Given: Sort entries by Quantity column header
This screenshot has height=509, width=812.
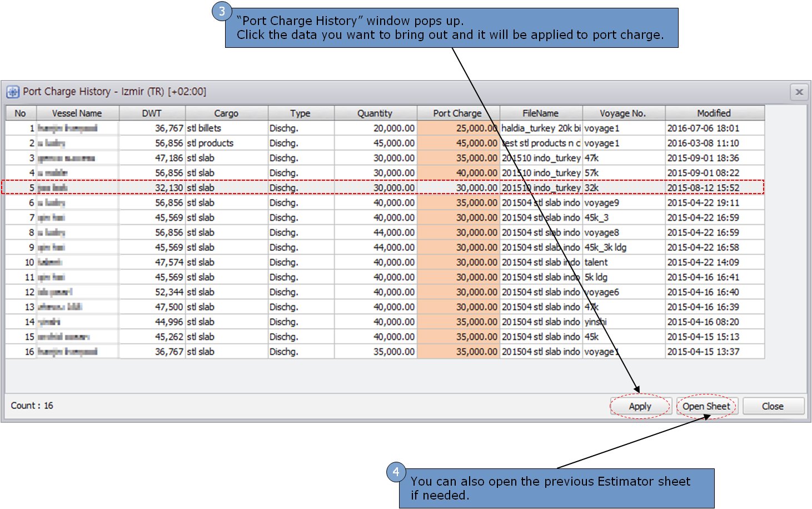Looking at the screenshot, I should [375, 112].
